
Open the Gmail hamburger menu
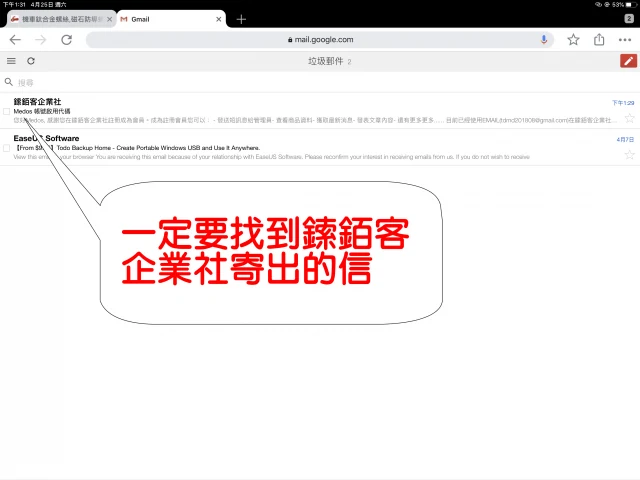point(11,61)
